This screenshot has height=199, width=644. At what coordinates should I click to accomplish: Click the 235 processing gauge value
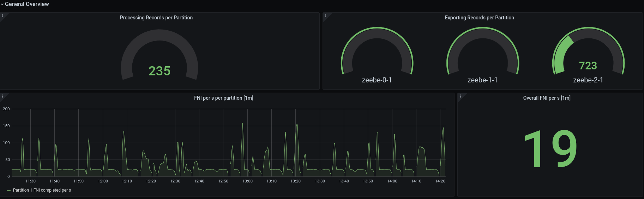click(160, 71)
